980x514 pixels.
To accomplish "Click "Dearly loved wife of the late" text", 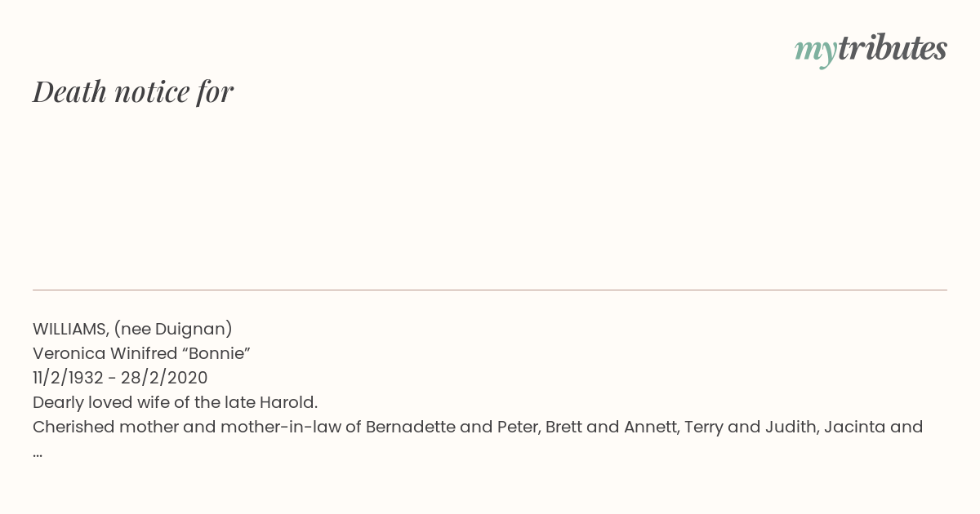I will (143, 402).
